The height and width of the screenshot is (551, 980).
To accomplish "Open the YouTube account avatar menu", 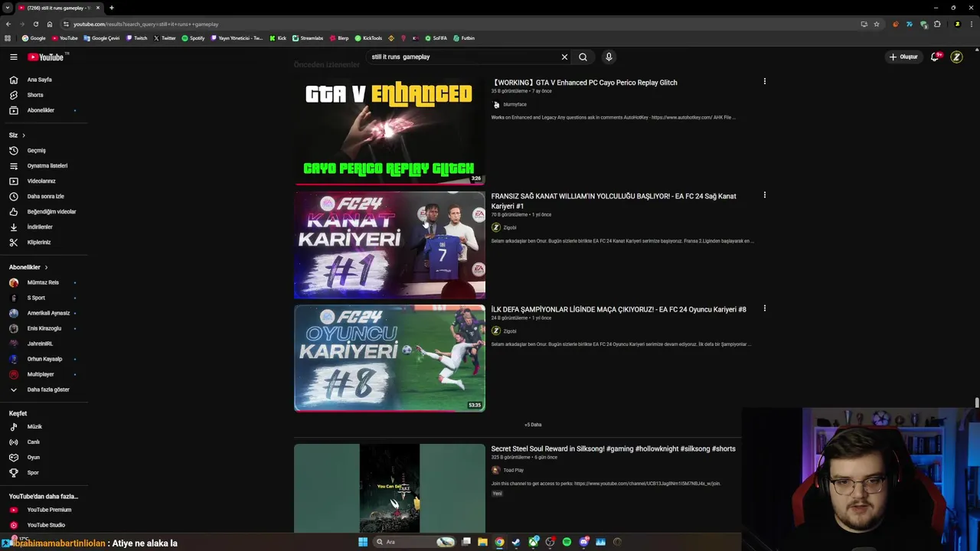I will (x=956, y=57).
